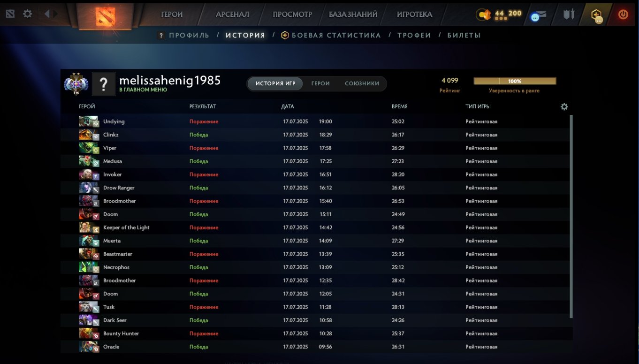Open the ИГРОТЕКА top menu
Image resolution: width=639 pixels, height=364 pixels.
coord(414,15)
